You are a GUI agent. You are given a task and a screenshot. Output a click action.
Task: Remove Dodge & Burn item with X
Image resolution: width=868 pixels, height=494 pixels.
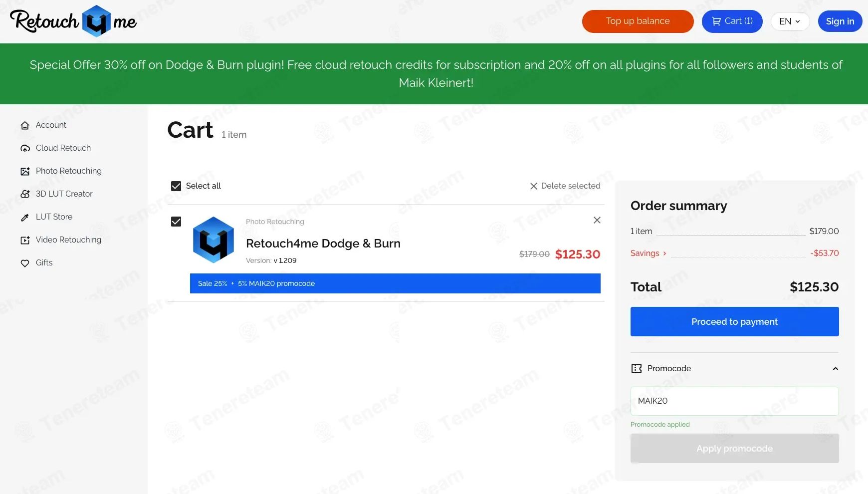(597, 220)
